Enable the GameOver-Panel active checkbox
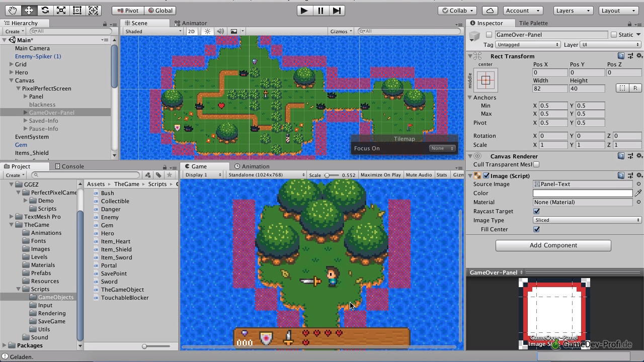Image resolution: width=644 pixels, height=362 pixels. pyautogui.click(x=489, y=35)
